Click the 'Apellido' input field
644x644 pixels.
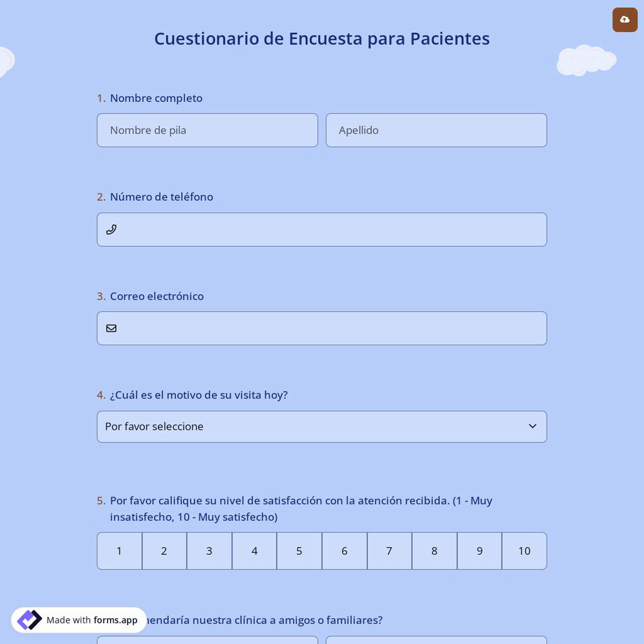(x=437, y=130)
